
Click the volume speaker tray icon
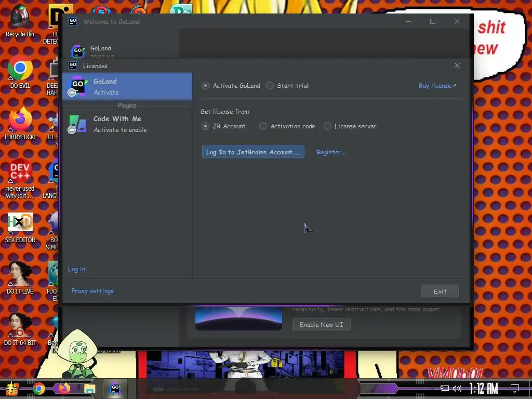tap(457, 389)
